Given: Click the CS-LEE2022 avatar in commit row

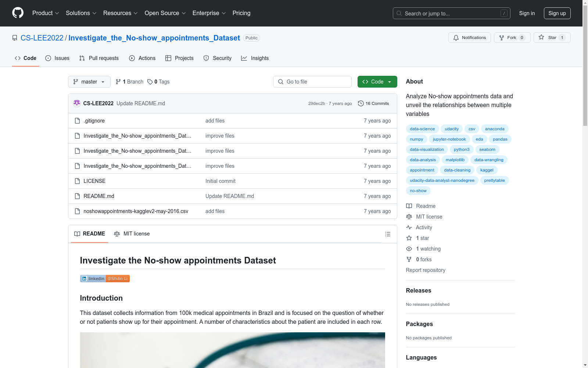Looking at the screenshot, I should point(77,103).
